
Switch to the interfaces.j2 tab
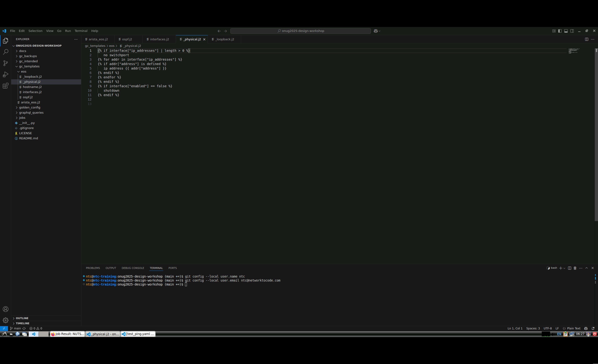point(159,39)
